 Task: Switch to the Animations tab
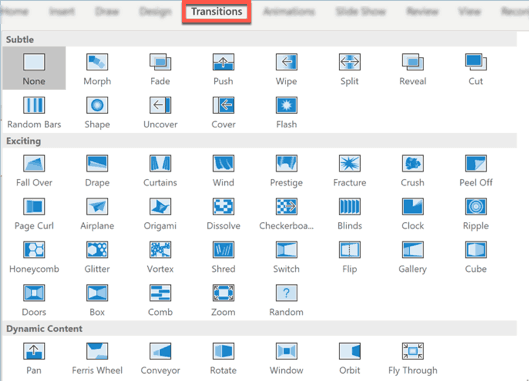click(x=289, y=11)
